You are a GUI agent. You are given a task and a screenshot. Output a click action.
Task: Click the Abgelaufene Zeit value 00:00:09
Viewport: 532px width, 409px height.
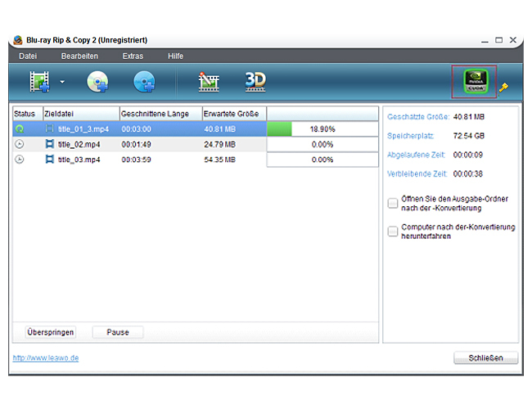point(468,155)
